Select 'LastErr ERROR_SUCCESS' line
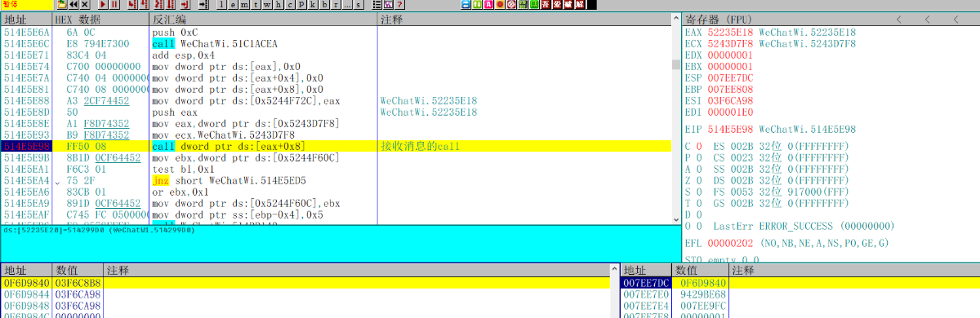 tap(804, 226)
